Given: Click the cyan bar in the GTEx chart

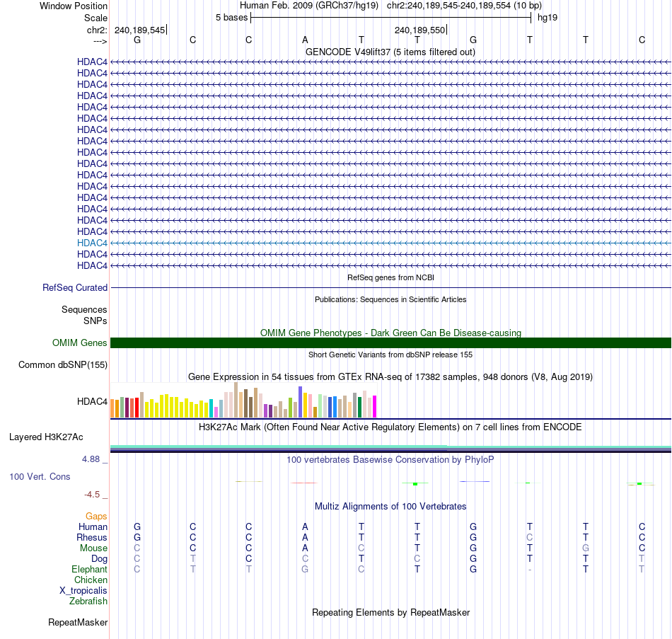Looking at the screenshot, I should tap(212, 408).
